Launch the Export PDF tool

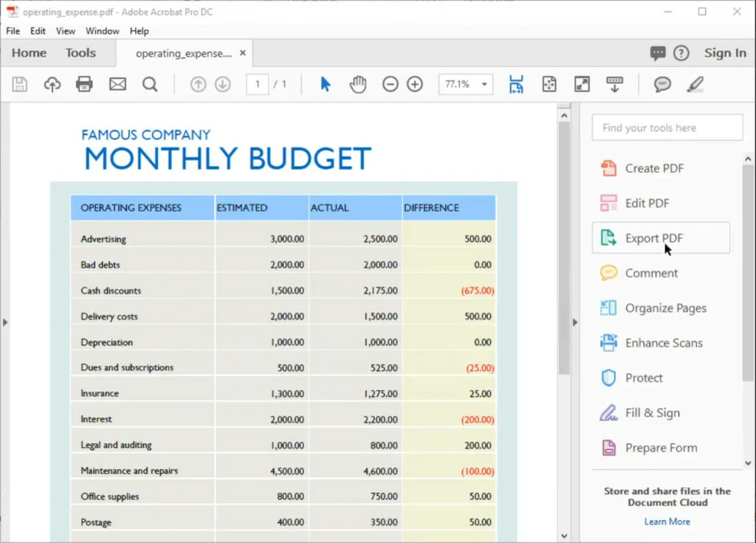point(653,238)
